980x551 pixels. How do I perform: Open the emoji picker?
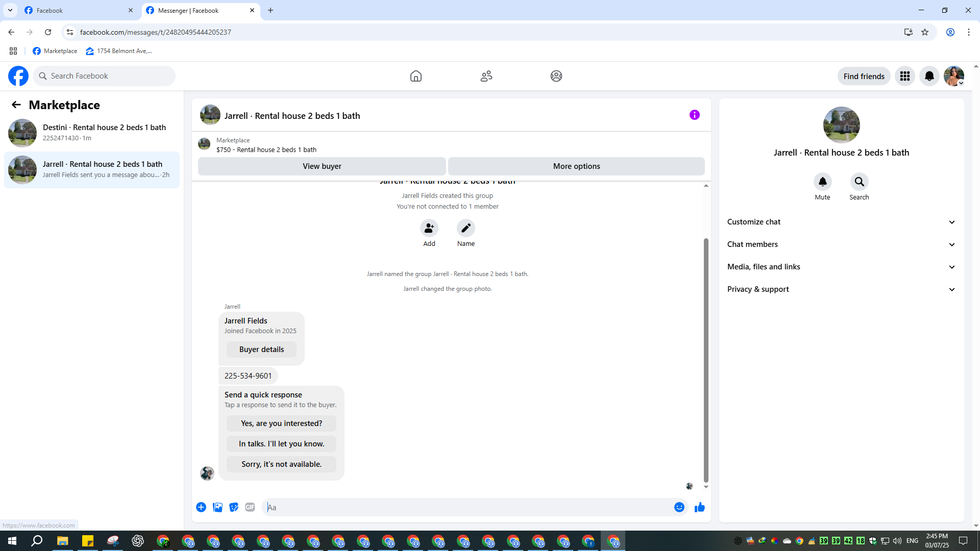(679, 507)
